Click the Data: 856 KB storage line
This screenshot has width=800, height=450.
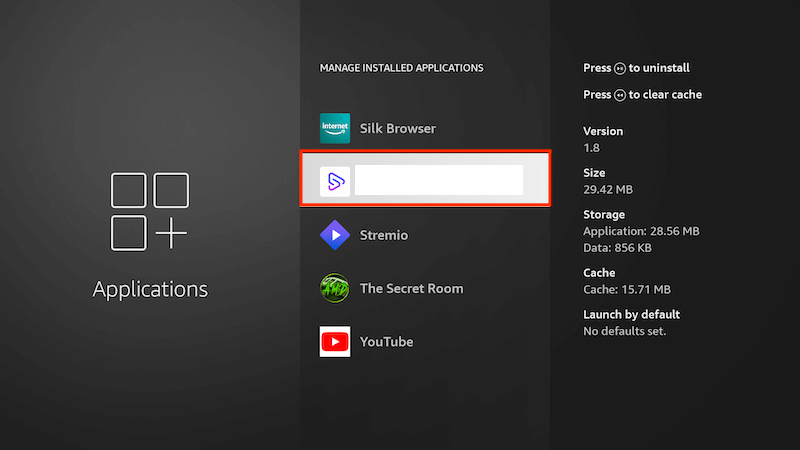617,248
